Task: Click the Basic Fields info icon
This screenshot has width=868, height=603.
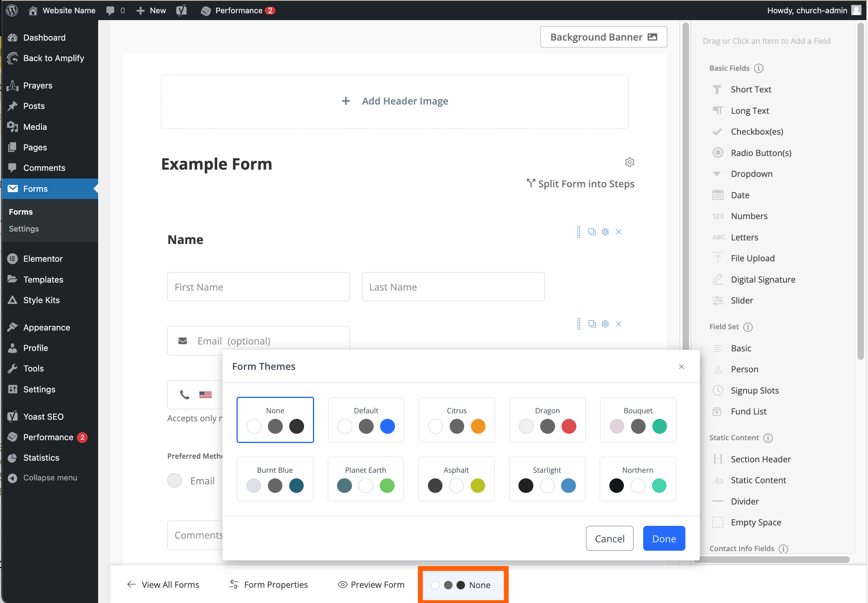Action: (x=759, y=68)
